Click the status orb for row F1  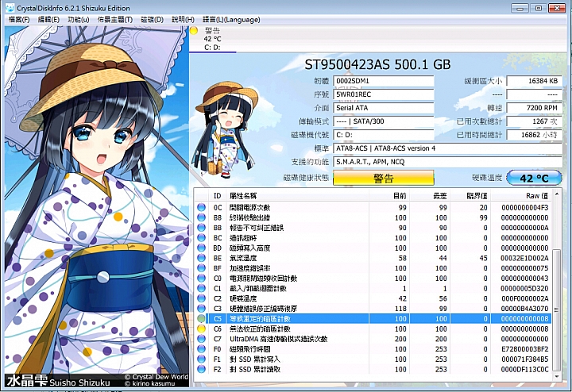pos(201,359)
